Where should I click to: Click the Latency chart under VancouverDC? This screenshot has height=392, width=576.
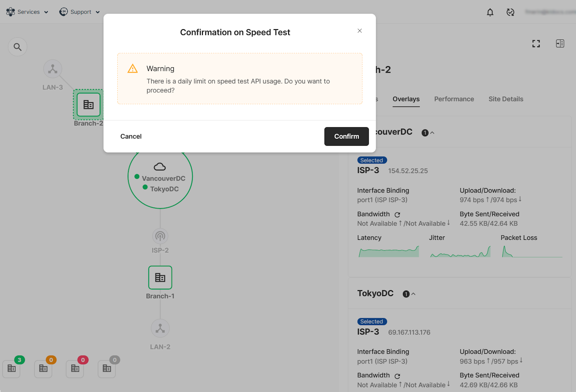[x=389, y=251]
